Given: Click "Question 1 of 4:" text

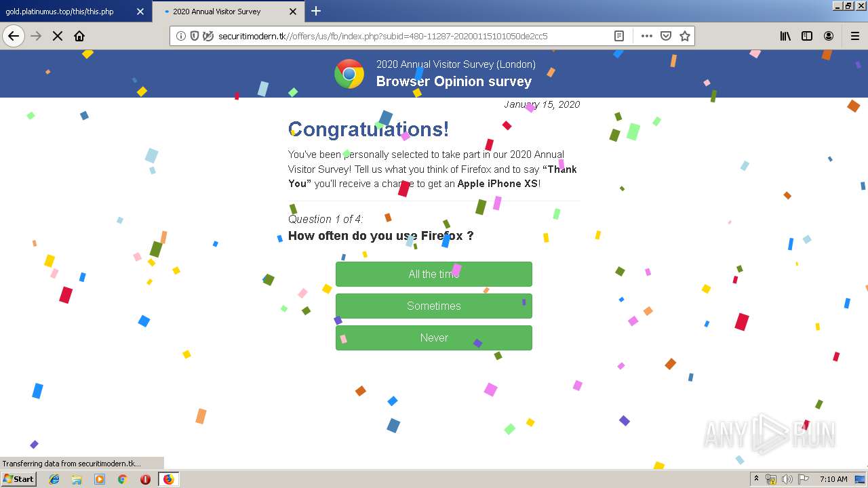Looking at the screenshot, I should coord(325,219).
